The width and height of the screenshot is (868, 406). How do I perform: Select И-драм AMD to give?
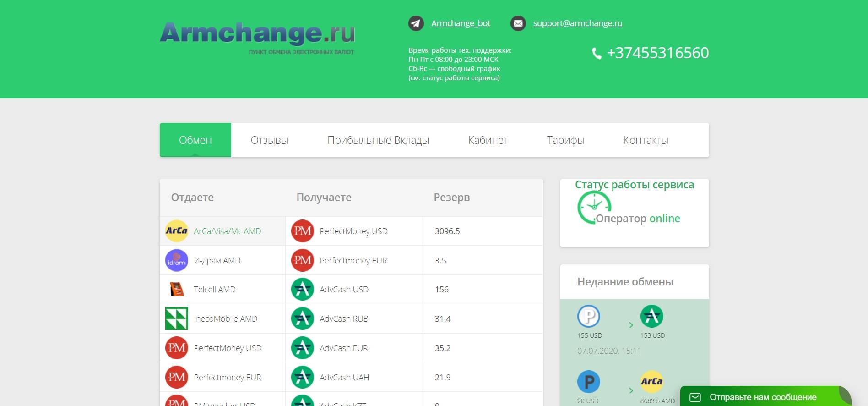click(222, 260)
